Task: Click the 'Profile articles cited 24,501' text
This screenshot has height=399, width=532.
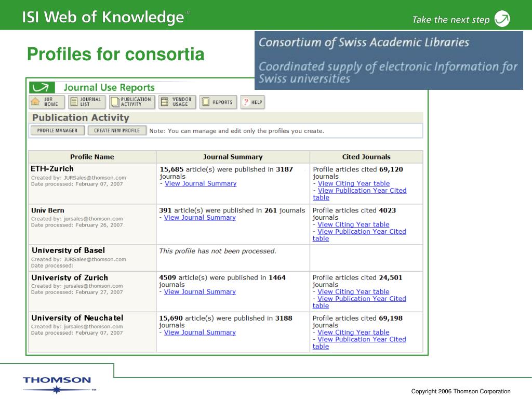Action: point(357,281)
